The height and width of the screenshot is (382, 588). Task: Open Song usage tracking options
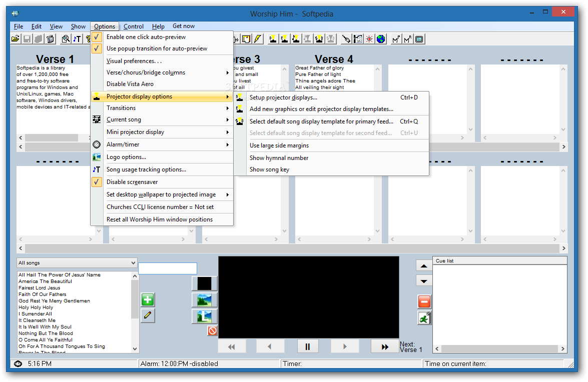pyautogui.click(x=162, y=169)
